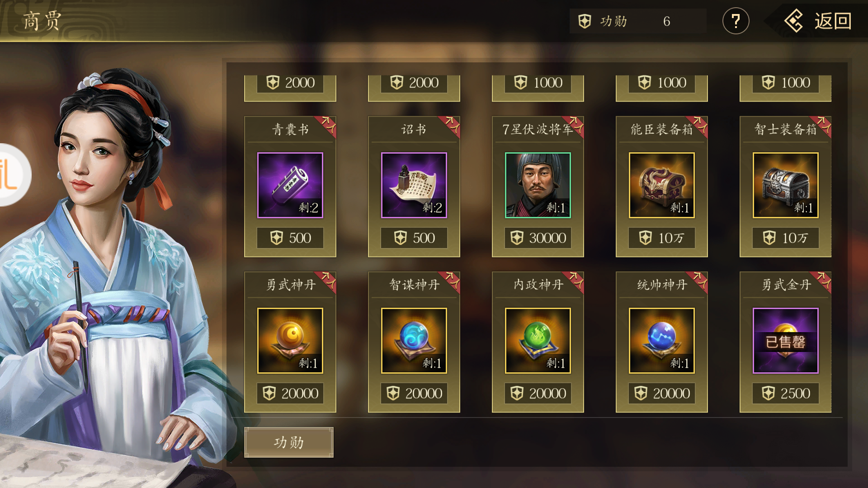Click the sold-out 勇武金丹 item

pos(785,341)
